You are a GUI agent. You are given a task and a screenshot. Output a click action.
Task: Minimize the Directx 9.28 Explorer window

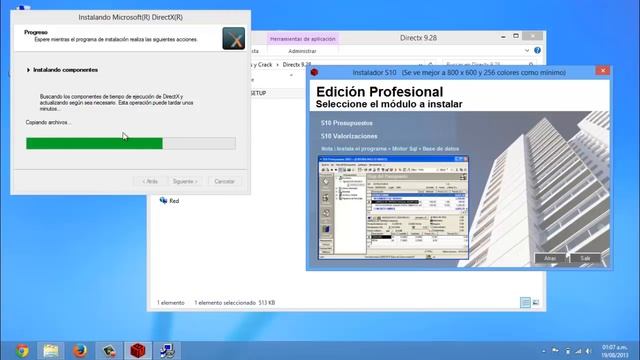(503, 37)
